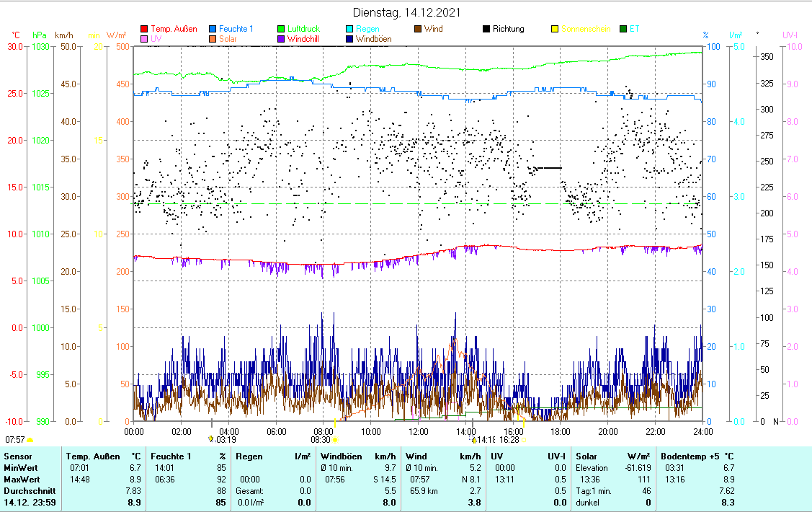The width and height of the screenshot is (812, 512).
Task: Select the green Luftdruck legend marker
Action: (280, 30)
